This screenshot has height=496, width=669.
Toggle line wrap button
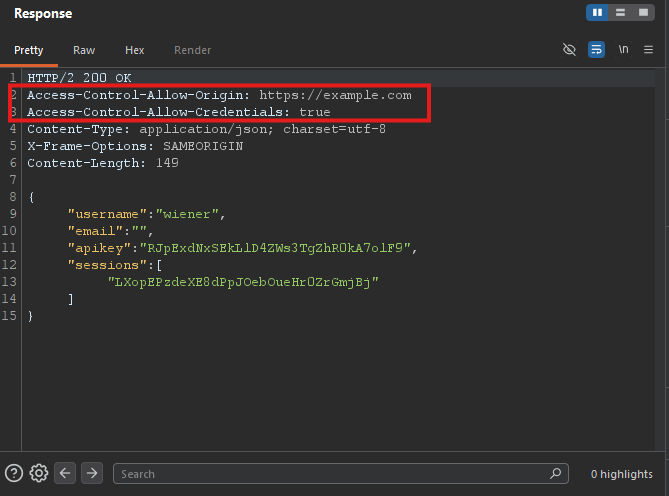pos(596,49)
